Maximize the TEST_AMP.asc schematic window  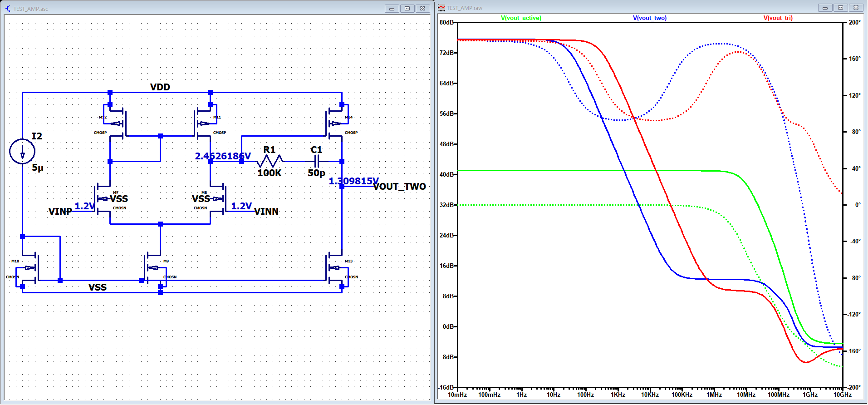(x=407, y=9)
